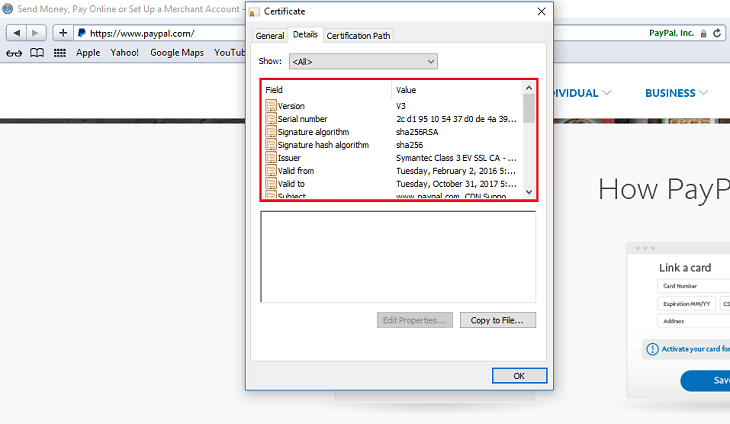The height and width of the screenshot is (424, 730).
Task: Select Tuesday, October 31, 2017 value
Action: pyautogui.click(x=456, y=184)
